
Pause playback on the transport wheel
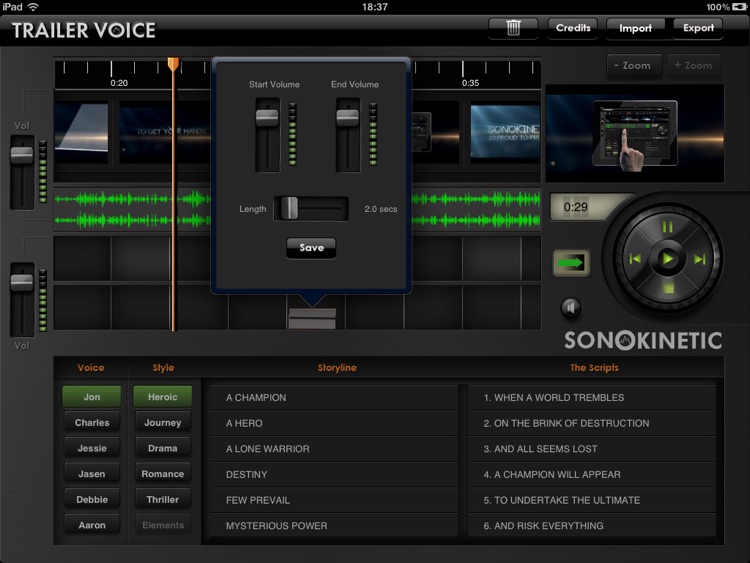tap(667, 227)
